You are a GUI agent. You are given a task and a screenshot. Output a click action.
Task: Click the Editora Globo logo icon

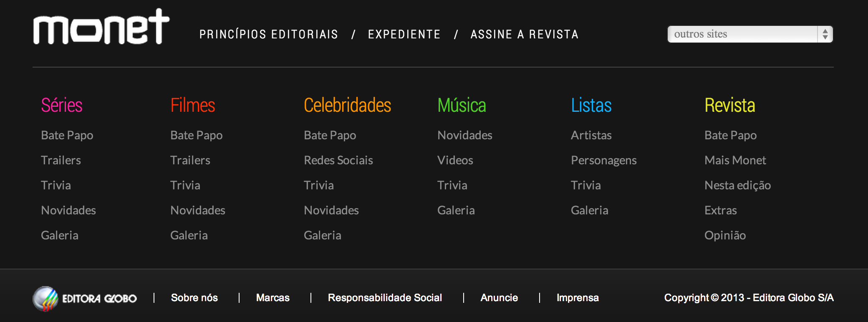[x=45, y=299]
